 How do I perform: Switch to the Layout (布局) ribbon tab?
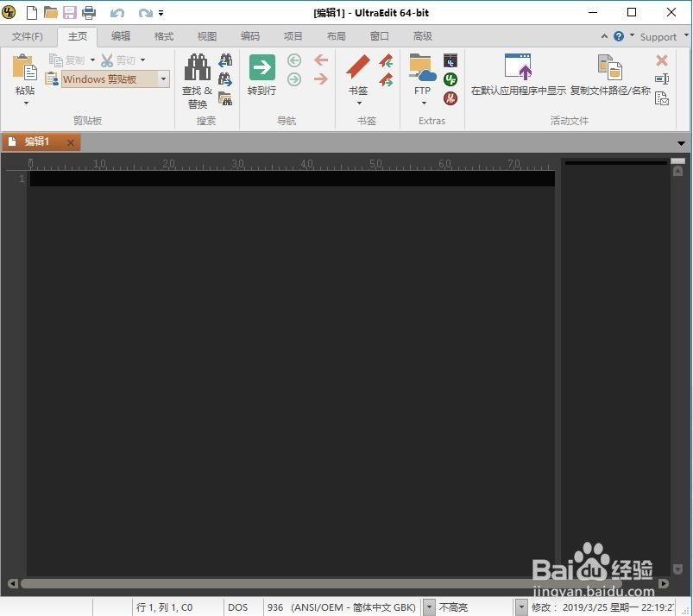pos(337,36)
